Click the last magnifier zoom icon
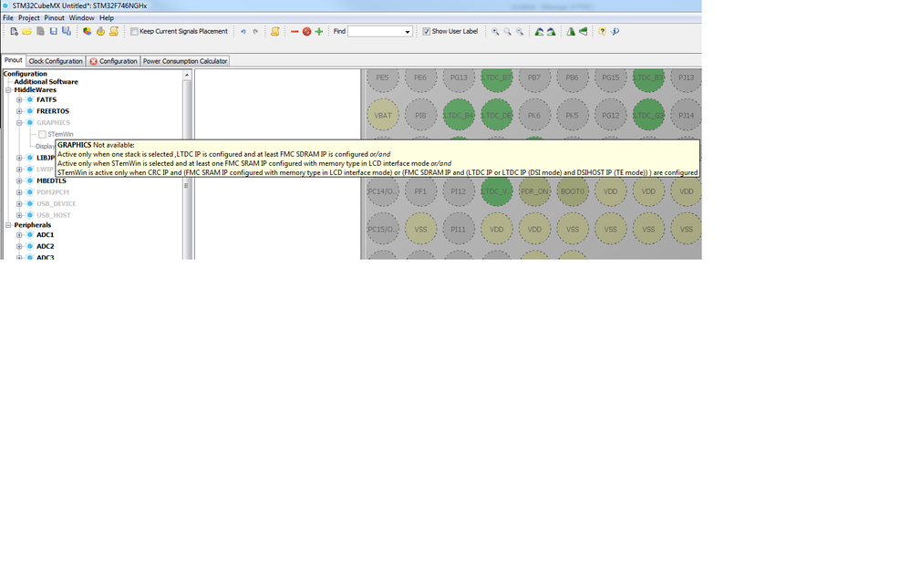This screenshot has height=588, width=910. click(x=520, y=31)
